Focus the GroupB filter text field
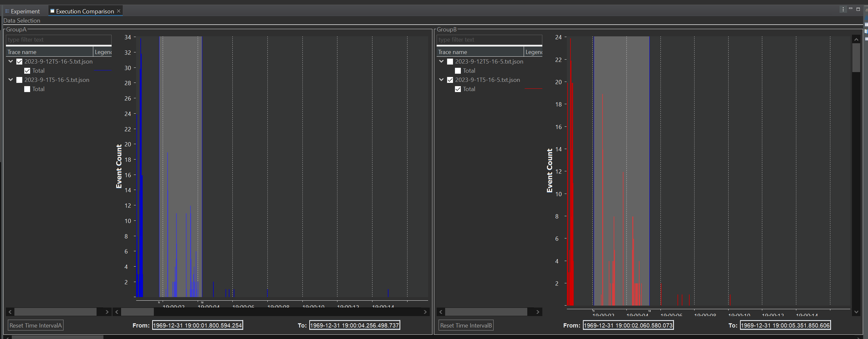The width and height of the screenshot is (868, 339). [x=489, y=39]
